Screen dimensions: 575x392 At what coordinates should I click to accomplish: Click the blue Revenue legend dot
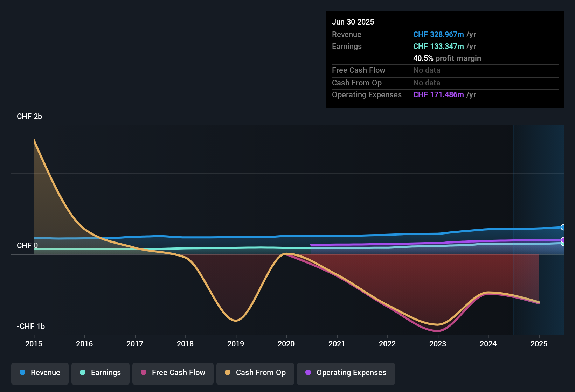click(x=22, y=373)
